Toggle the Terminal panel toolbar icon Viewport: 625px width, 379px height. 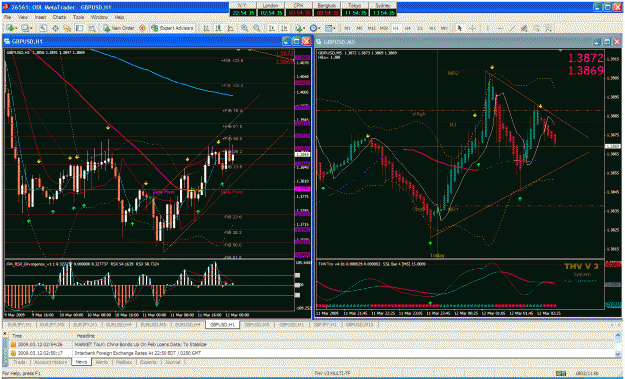click(x=79, y=28)
